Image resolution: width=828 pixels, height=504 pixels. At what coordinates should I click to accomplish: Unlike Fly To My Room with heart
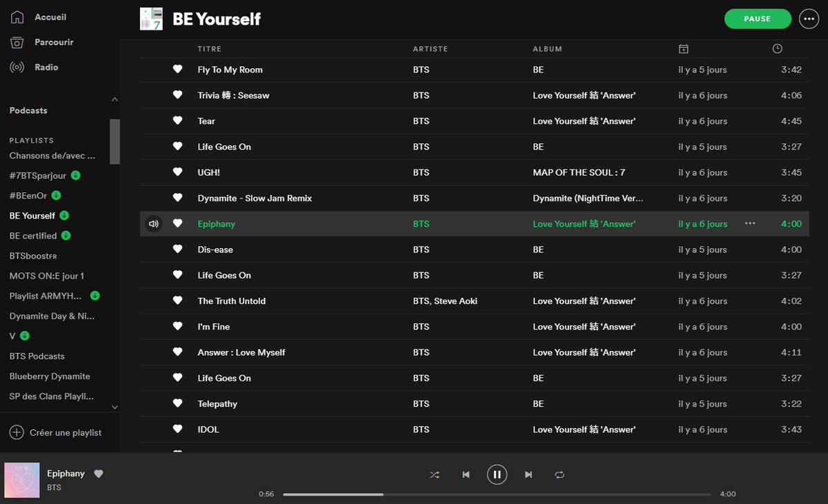pyautogui.click(x=177, y=70)
